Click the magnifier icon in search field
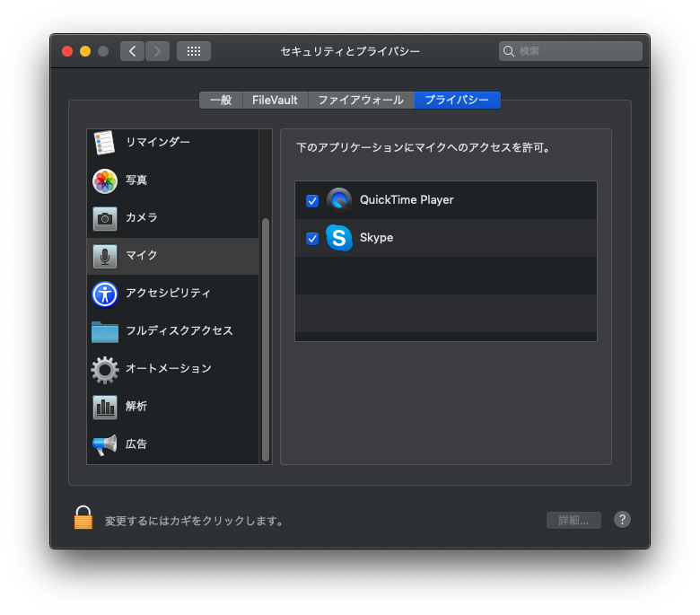Image resolution: width=700 pixels, height=615 pixels. (509, 51)
